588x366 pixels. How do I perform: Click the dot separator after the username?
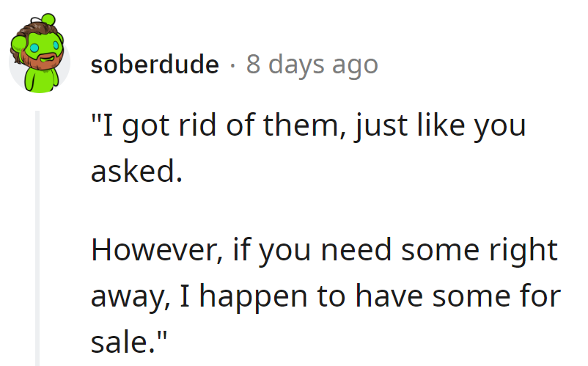232,65
